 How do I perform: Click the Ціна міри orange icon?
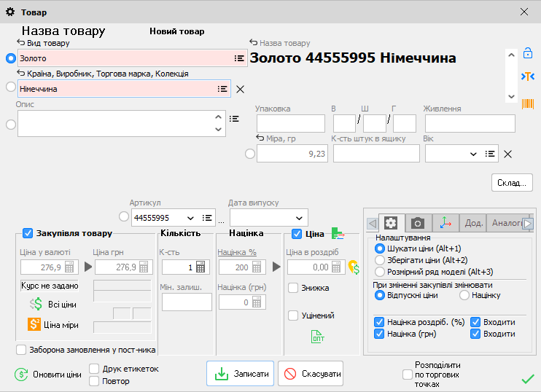click(34, 324)
